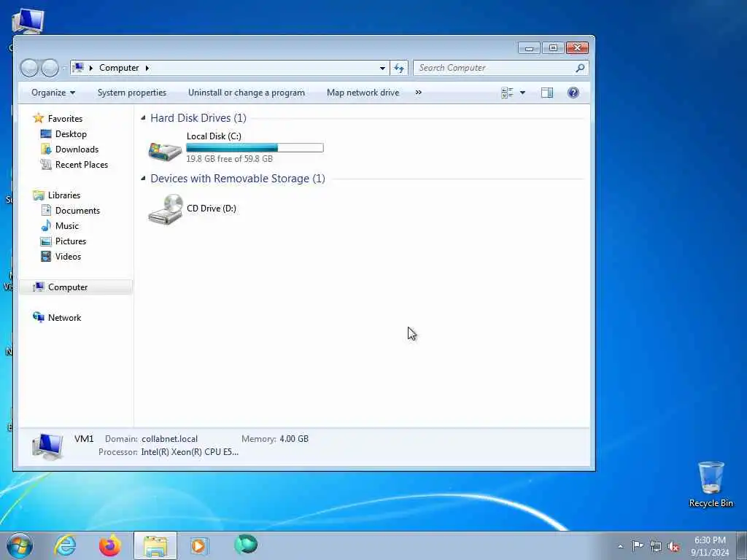
Task: Open Windows Media Player taskbar icon
Action: click(199, 545)
